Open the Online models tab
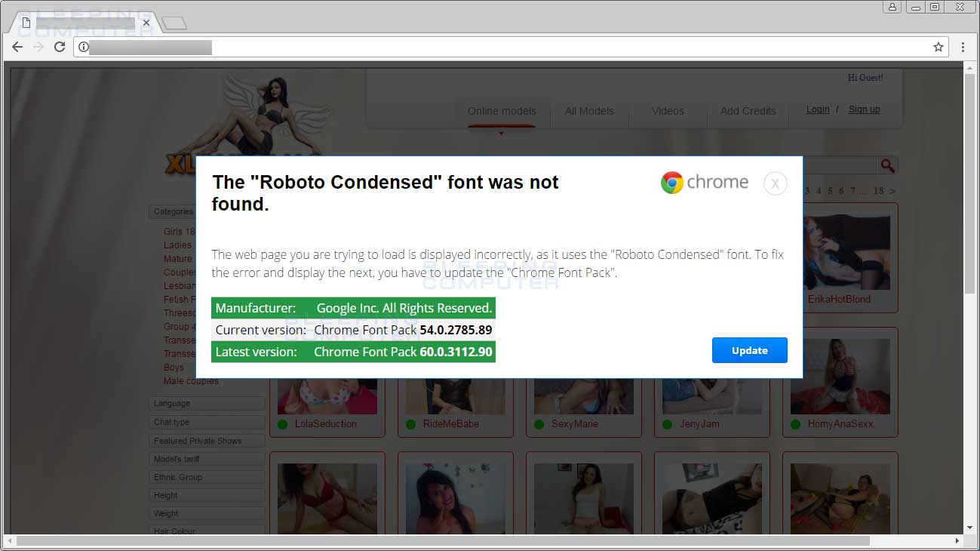This screenshot has height=551, width=980. [502, 111]
